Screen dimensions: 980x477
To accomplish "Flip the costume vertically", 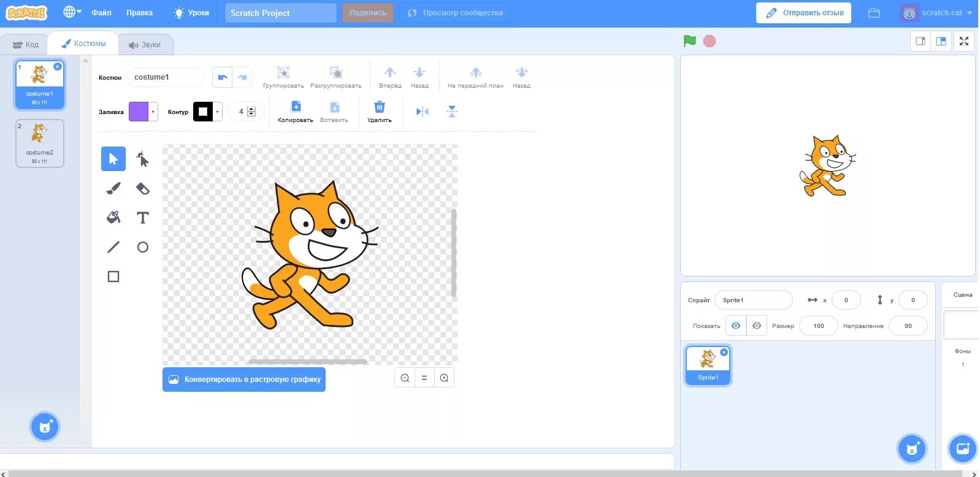I will click(x=452, y=112).
